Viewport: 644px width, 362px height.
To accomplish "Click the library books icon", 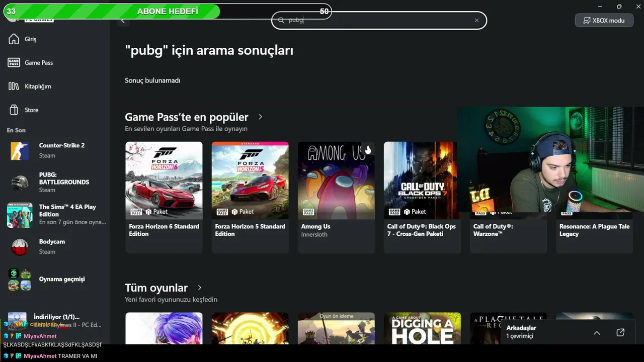I will pyautogui.click(x=14, y=86).
